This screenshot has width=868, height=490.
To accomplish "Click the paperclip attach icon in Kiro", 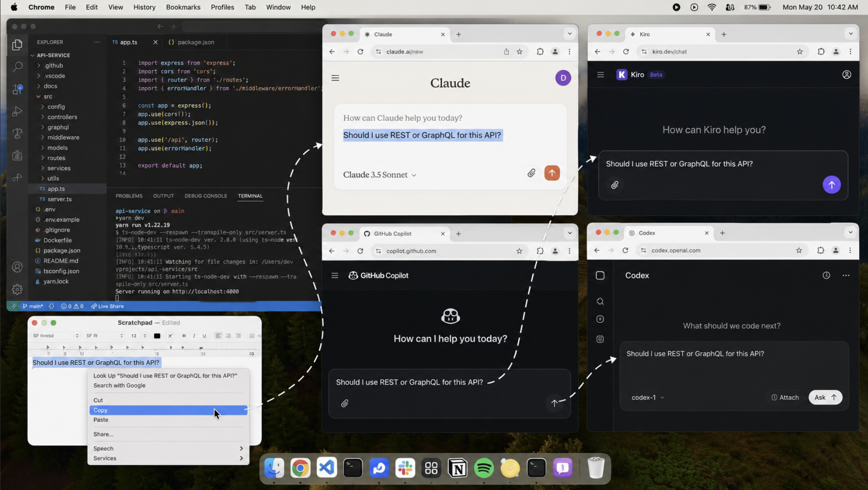I will pos(615,185).
